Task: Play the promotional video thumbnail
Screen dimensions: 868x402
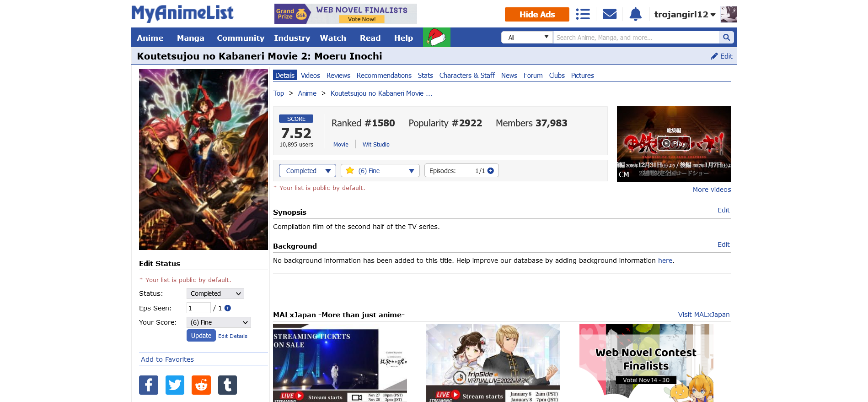Action: [x=674, y=144]
